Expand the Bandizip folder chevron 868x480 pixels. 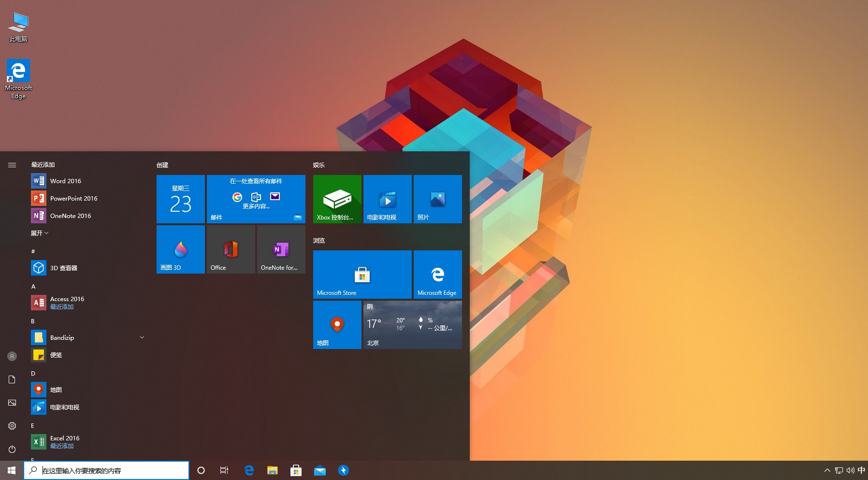pyautogui.click(x=142, y=337)
